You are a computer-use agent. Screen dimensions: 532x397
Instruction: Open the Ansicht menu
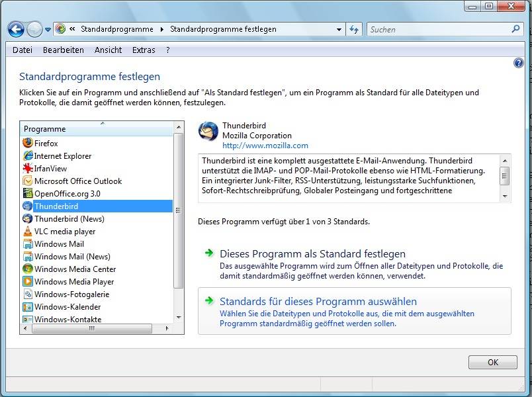coord(109,50)
